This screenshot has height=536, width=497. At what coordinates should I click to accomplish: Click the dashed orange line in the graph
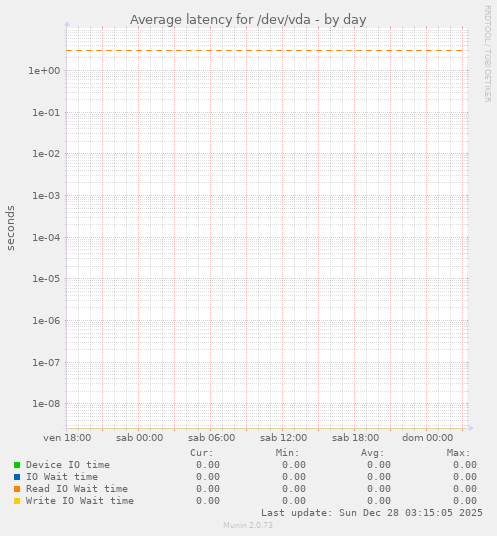click(265, 51)
